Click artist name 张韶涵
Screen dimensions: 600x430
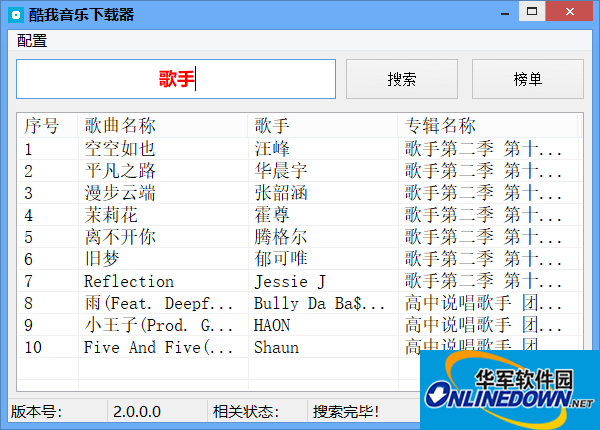coord(281,193)
